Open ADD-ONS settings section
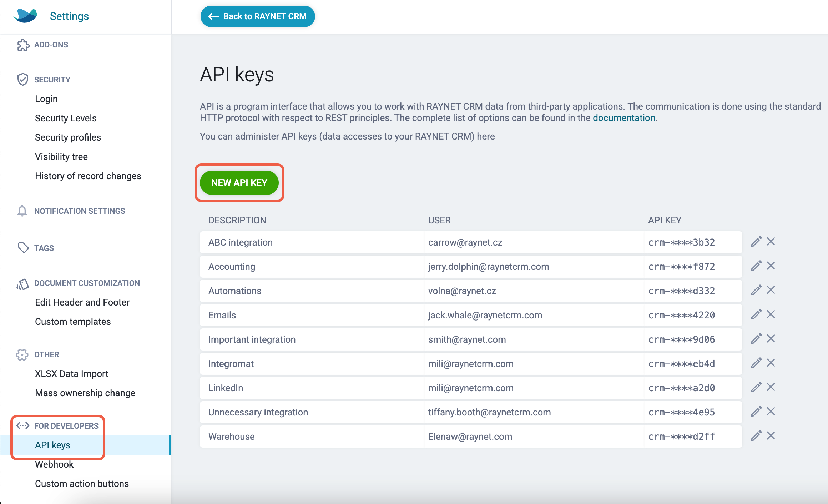 pos(51,45)
